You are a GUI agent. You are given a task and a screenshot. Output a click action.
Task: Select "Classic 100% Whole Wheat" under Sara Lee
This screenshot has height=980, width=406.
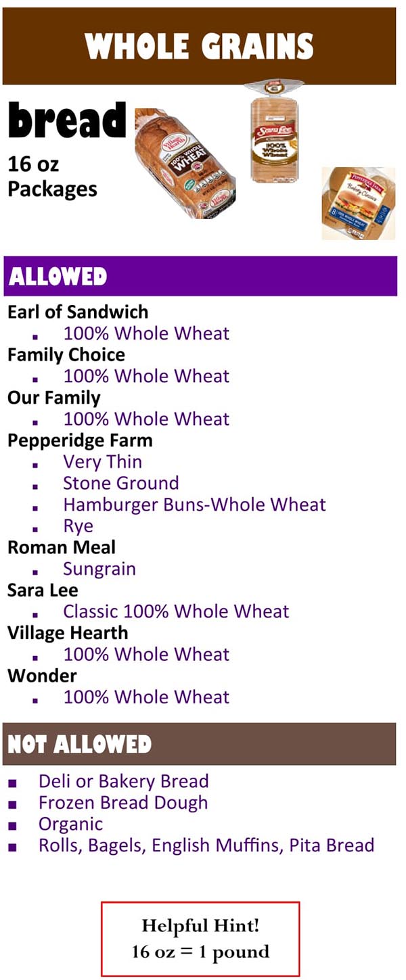pyautogui.click(x=176, y=611)
